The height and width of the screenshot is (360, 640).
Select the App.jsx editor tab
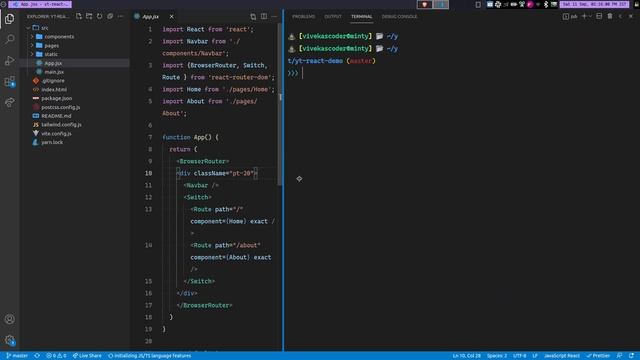point(150,17)
